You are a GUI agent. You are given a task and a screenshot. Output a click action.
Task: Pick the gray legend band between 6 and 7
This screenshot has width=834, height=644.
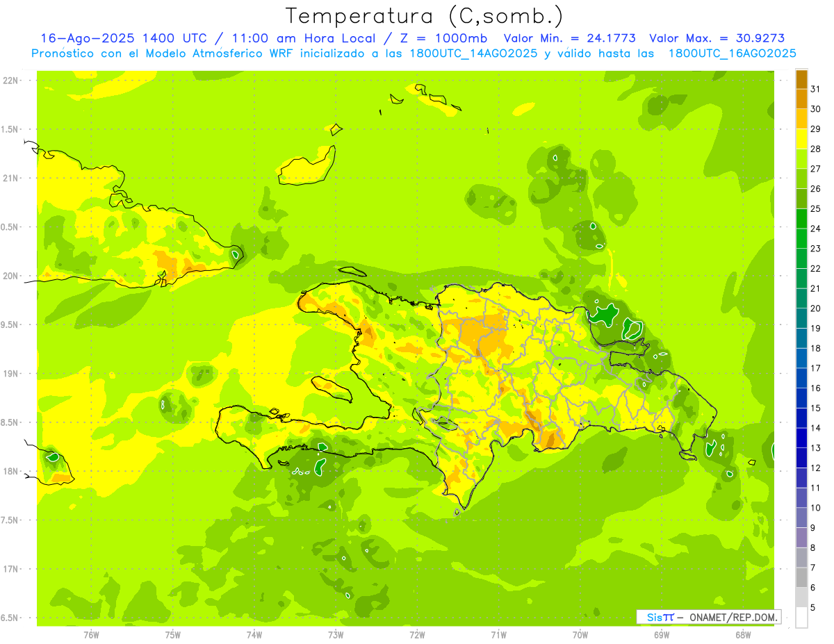[x=801, y=577]
